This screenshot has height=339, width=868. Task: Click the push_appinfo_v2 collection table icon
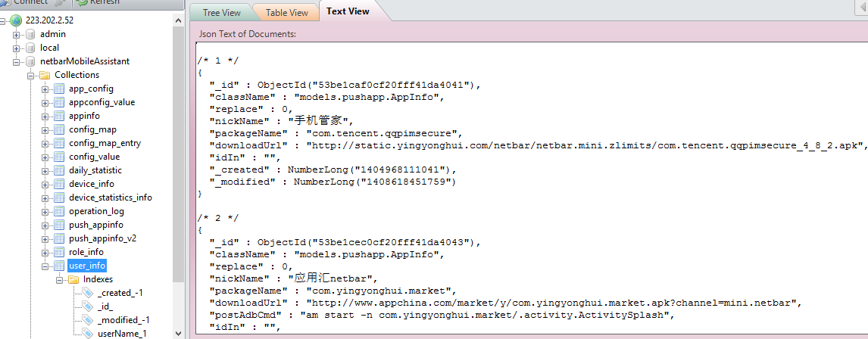(x=59, y=238)
